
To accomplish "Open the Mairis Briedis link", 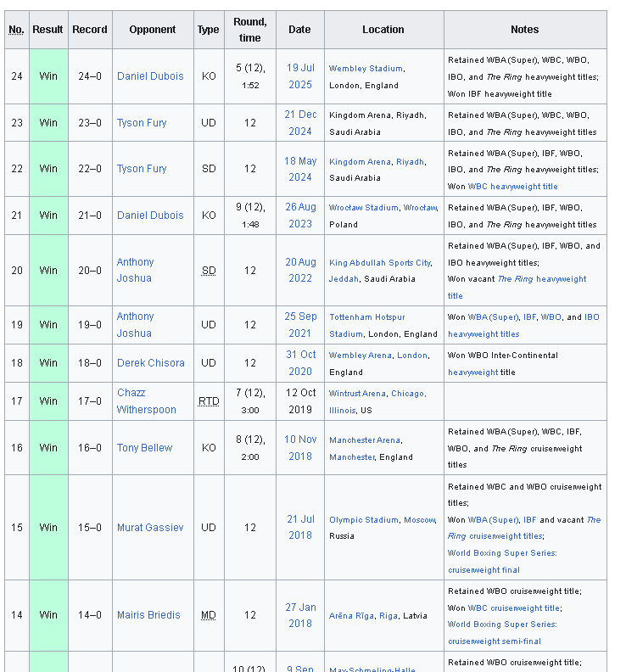I will (148, 615).
